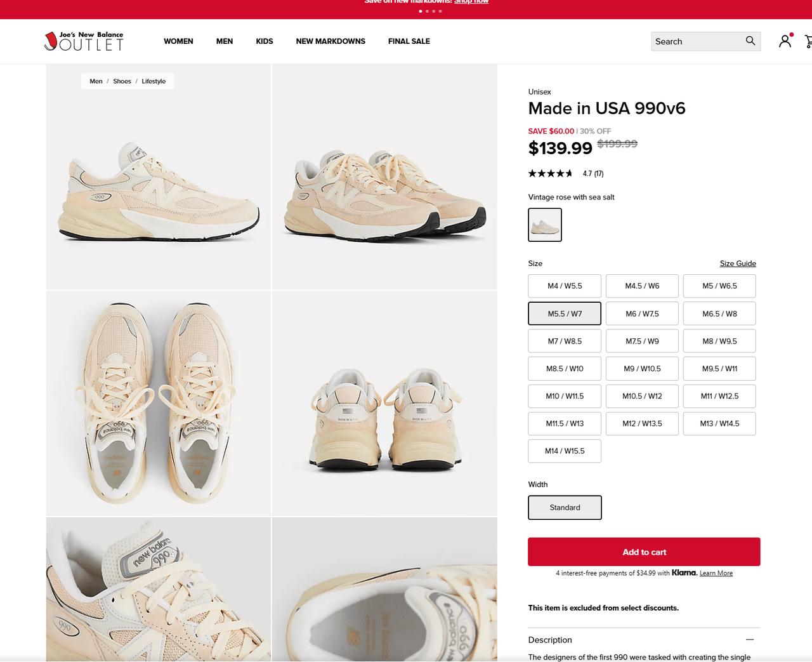Select Vintage rose with sea salt swatch
812x662 pixels.
(x=545, y=225)
